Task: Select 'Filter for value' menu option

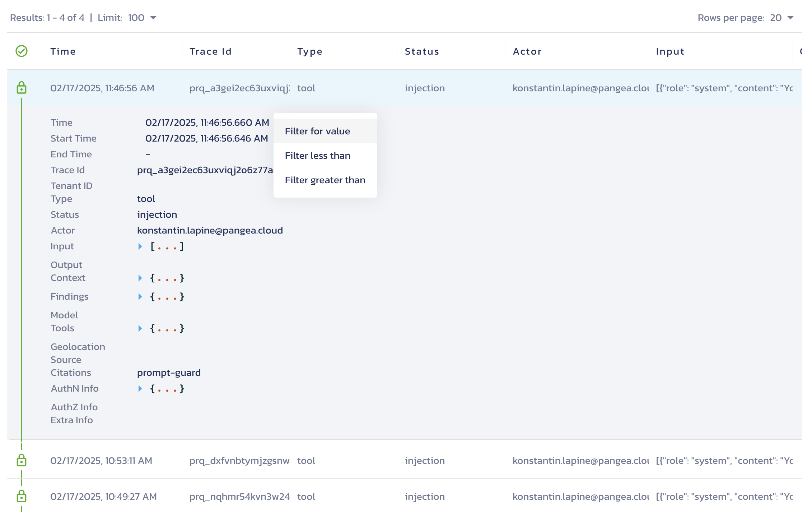Action: (318, 131)
